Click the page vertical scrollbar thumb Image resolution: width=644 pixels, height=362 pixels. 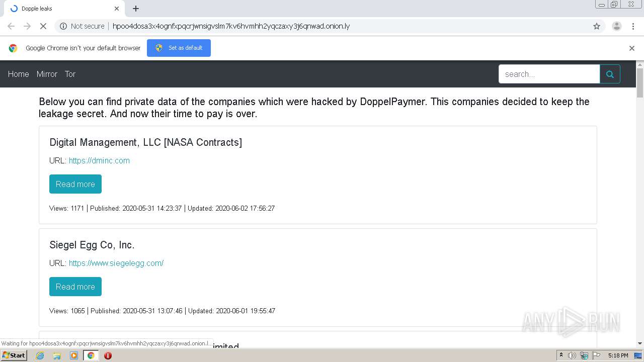tap(640, 83)
